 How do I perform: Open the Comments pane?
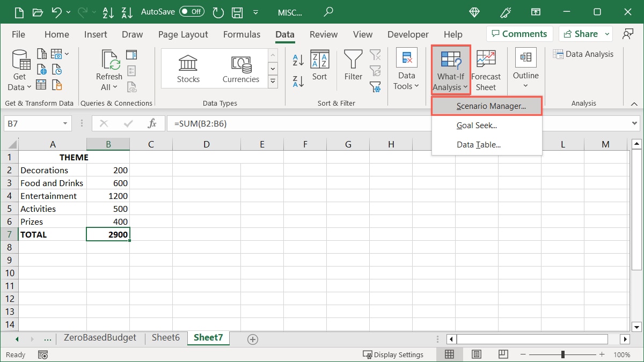(519, 33)
